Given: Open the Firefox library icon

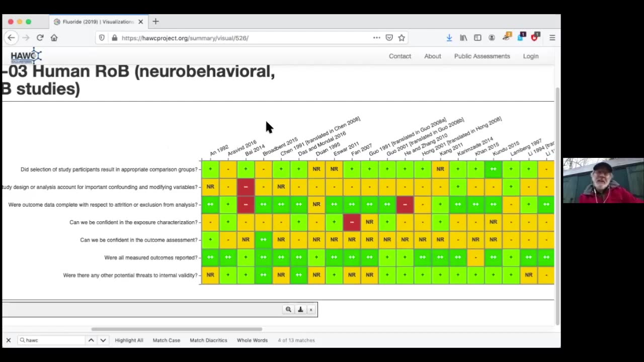Looking at the screenshot, I should (x=463, y=38).
